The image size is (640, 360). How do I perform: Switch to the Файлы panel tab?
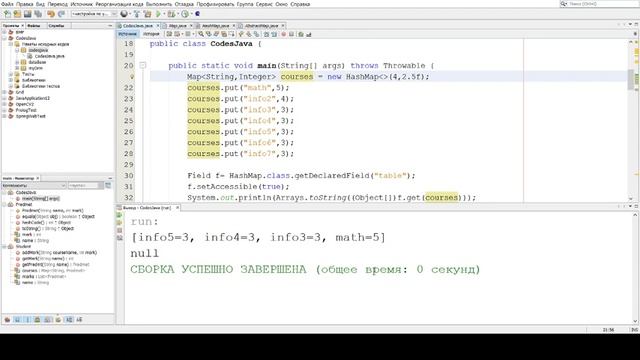pyautogui.click(x=34, y=26)
